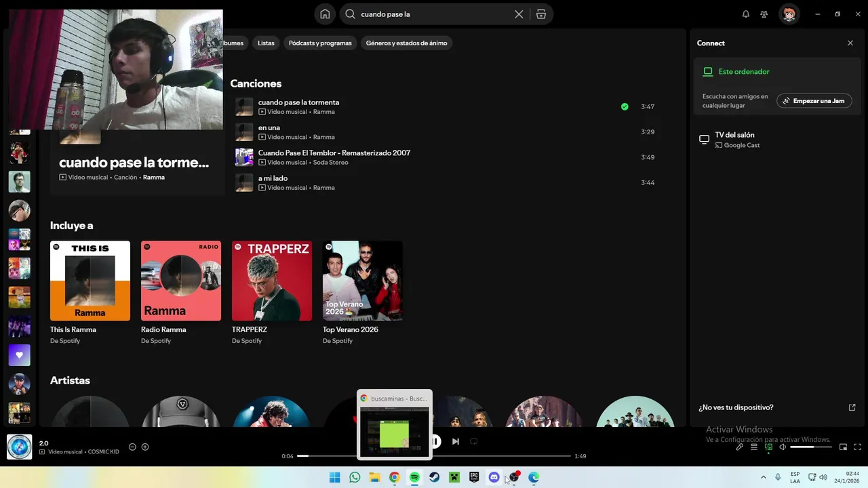
Task: Open Friend Activity icon in top bar
Action: [764, 14]
